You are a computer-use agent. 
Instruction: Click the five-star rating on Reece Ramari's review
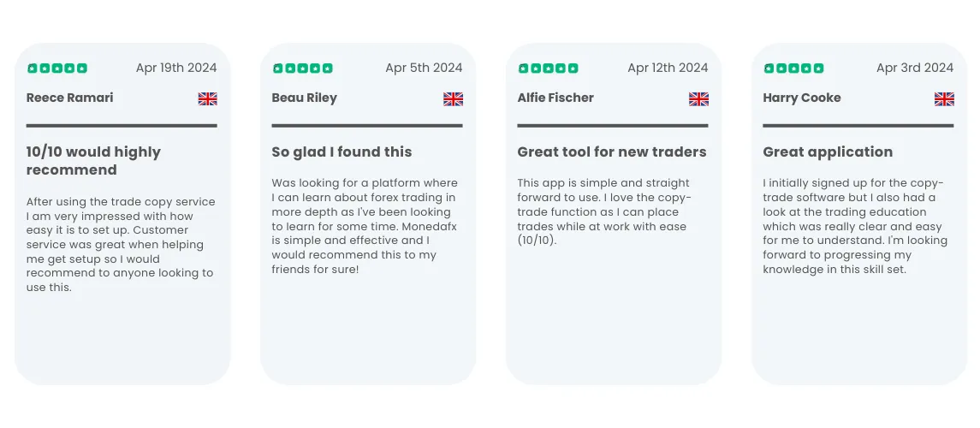[57, 68]
